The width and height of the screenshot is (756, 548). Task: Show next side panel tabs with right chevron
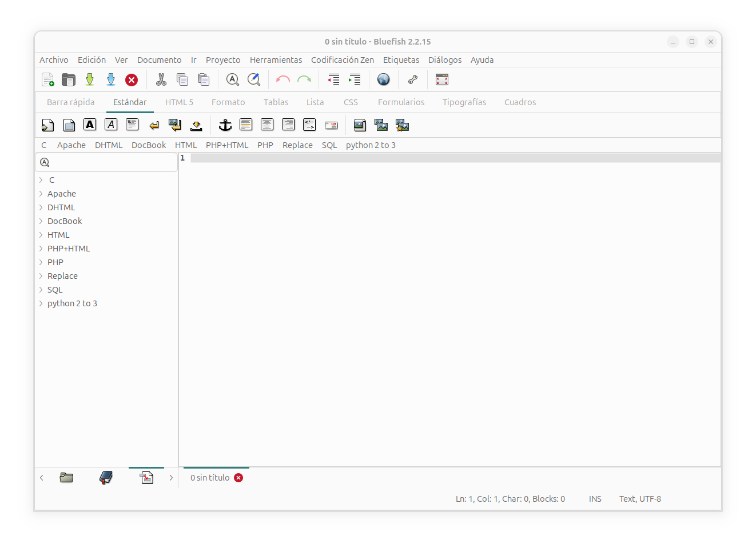click(170, 478)
